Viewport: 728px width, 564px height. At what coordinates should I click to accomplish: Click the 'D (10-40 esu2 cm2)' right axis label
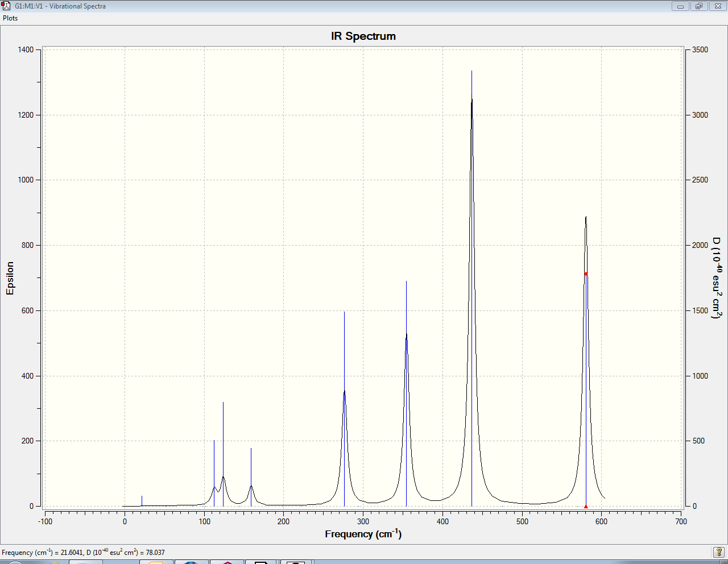717,278
